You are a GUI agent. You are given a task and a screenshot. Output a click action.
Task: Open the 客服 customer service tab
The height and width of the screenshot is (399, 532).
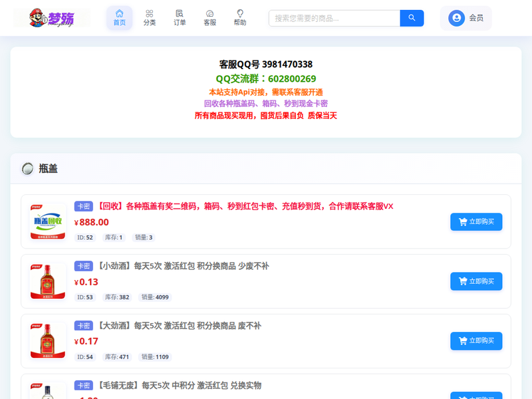click(209, 18)
